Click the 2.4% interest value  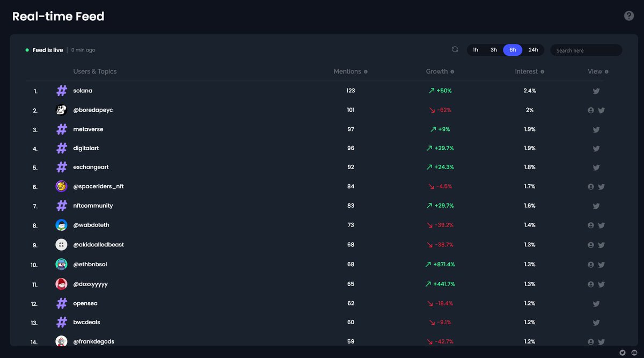click(x=530, y=91)
